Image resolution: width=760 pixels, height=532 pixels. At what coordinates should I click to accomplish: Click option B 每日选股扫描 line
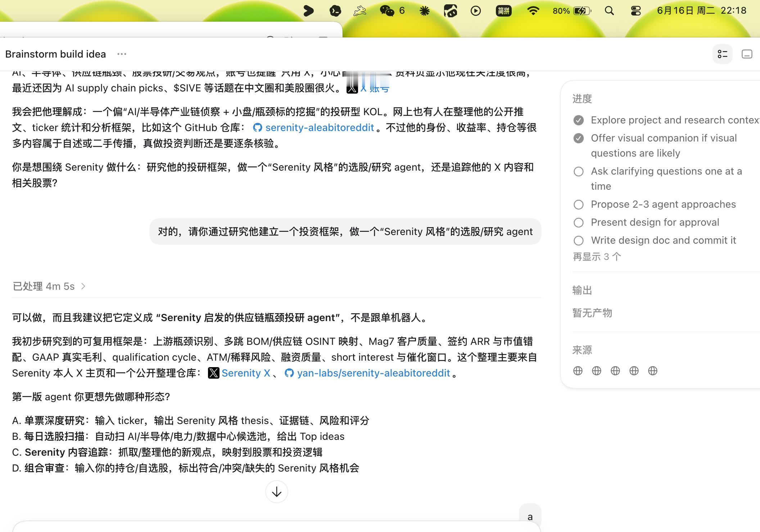pyautogui.click(x=178, y=436)
